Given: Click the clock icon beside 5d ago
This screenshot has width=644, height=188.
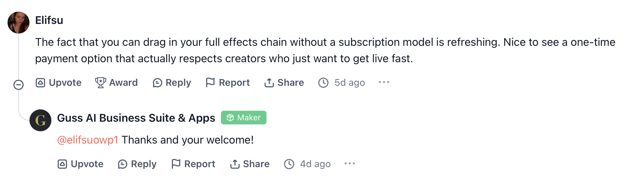Looking at the screenshot, I should pyautogui.click(x=323, y=83).
